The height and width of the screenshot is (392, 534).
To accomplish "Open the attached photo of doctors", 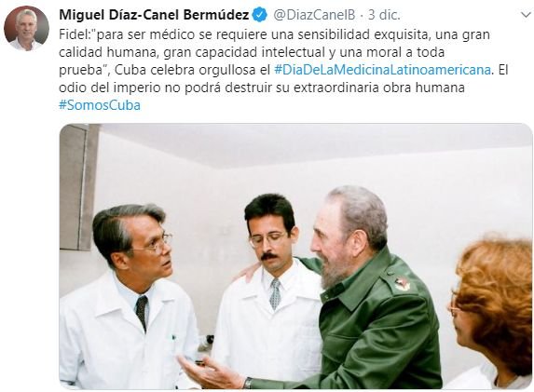I will (x=295, y=256).
